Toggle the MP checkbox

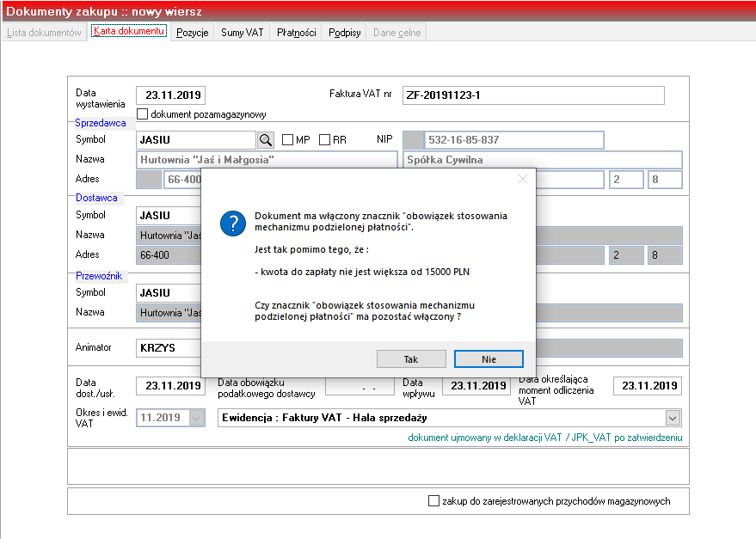click(288, 140)
